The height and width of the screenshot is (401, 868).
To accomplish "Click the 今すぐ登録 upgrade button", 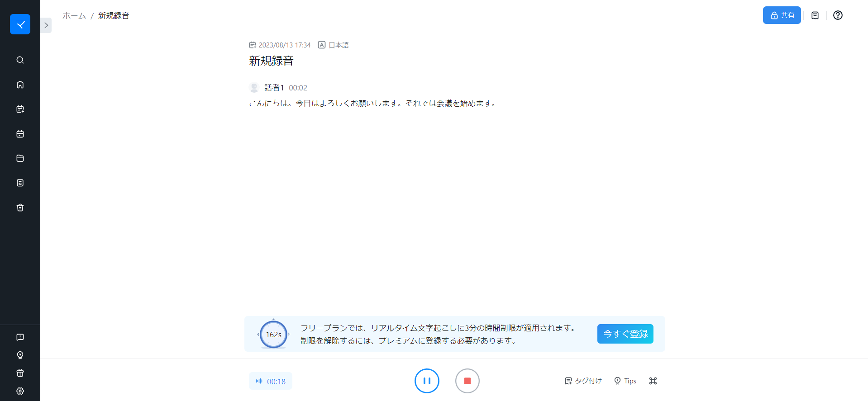I will point(625,334).
